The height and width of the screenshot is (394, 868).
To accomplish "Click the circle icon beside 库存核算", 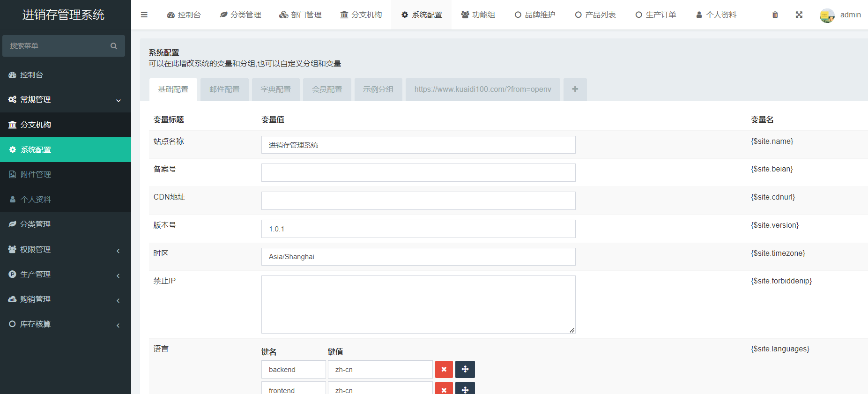I will (13, 324).
